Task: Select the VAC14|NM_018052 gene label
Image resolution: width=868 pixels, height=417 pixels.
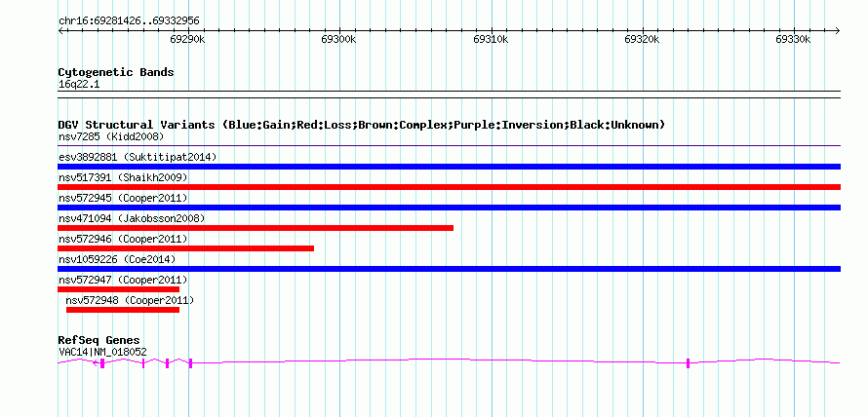Action: [102, 351]
